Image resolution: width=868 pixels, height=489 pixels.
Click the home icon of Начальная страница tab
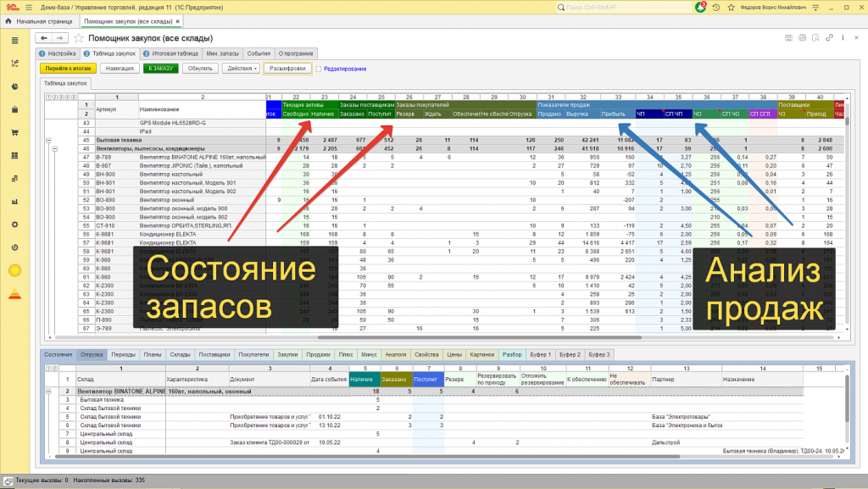click(8, 21)
